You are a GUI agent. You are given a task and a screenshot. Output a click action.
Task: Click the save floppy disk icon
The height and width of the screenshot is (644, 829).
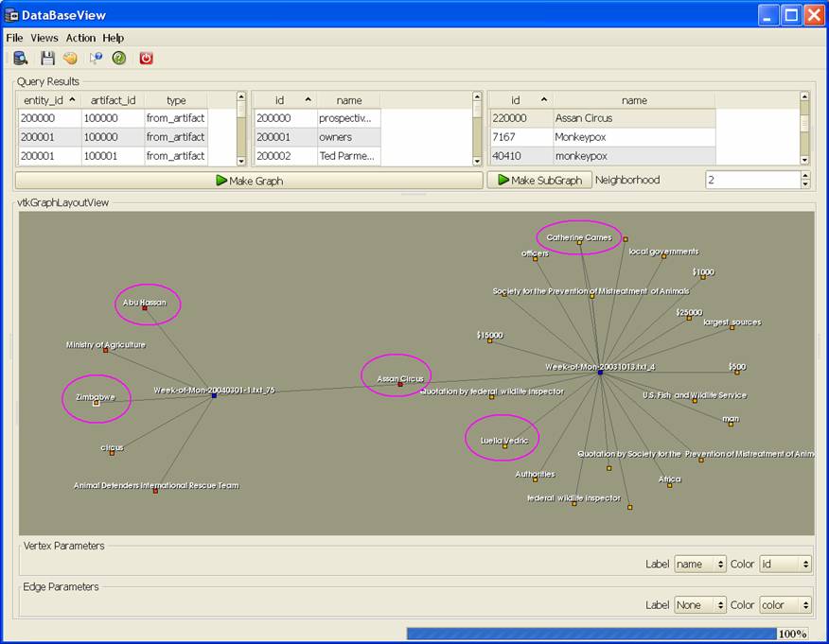point(47,58)
